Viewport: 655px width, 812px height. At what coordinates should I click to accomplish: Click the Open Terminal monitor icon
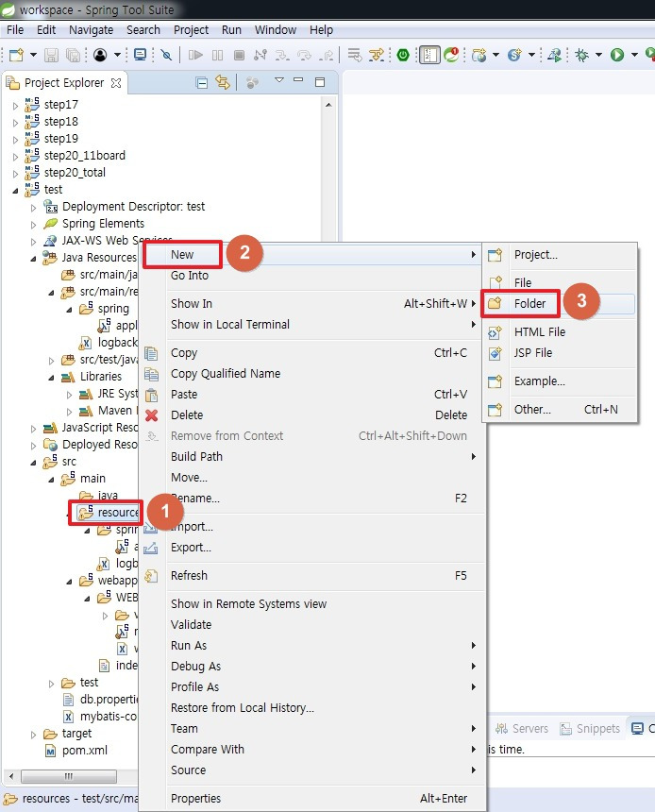pyautogui.click(x=140, y=55)
